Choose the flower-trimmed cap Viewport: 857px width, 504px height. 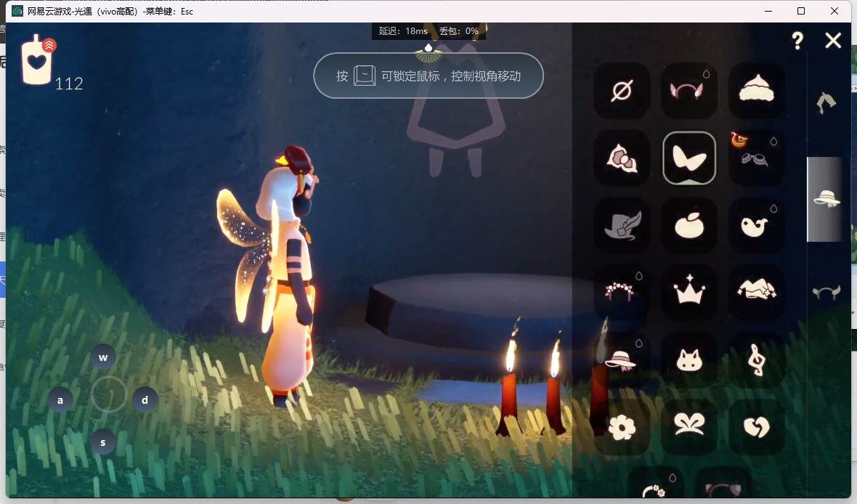pos(757,293)
